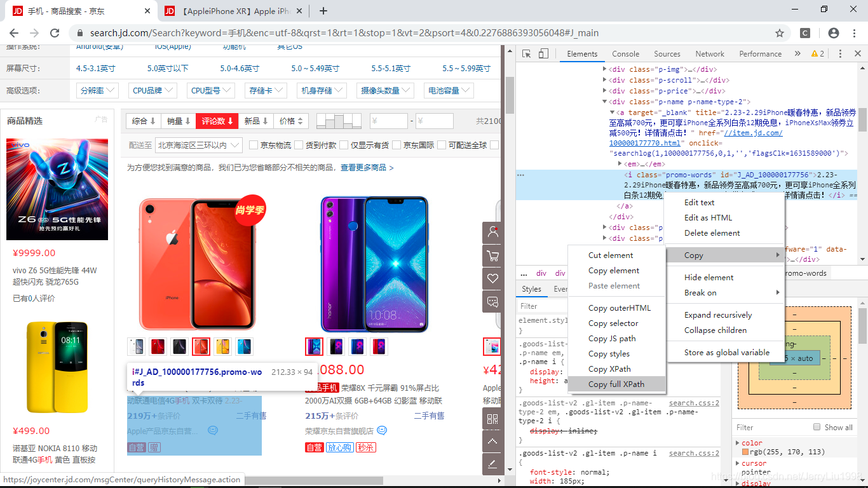Select Hide element in context menu
Viewport: 868px width, 488px height.
click(x=724, y=277)
